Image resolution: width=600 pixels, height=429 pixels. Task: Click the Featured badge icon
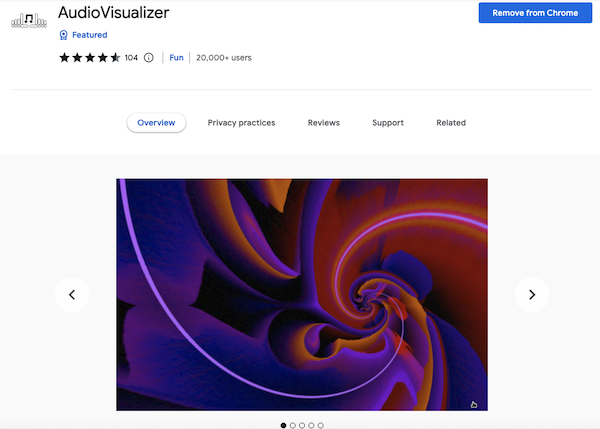click(x=64, y=35)
